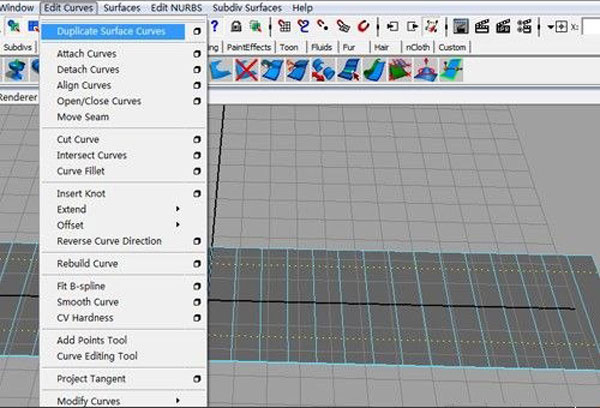Select Move Seam menu item
The image size is (600, 408).
(83, 117)
